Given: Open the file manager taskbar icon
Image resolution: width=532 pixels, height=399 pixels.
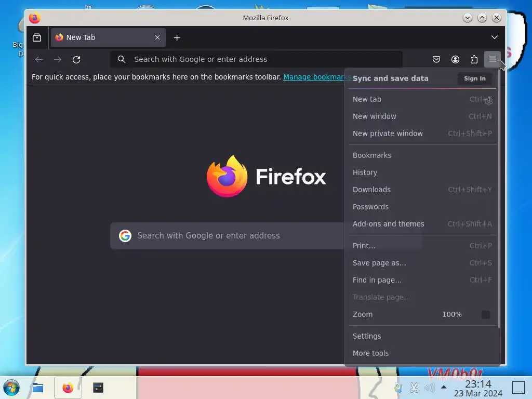Looking at the screenshot, I should 37,388.
